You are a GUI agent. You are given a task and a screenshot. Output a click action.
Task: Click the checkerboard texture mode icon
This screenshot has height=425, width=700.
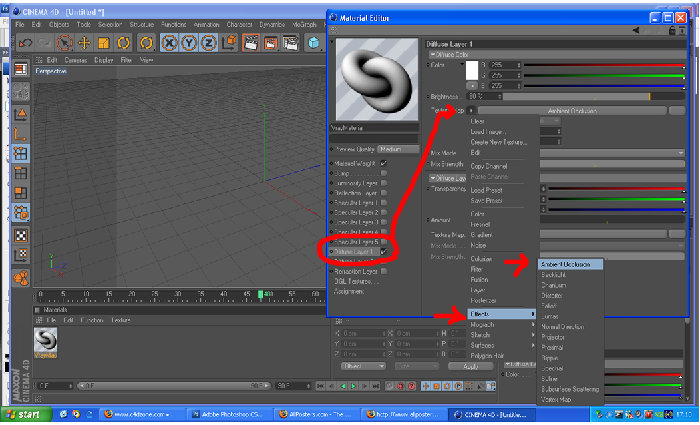[x=21, y=235]
